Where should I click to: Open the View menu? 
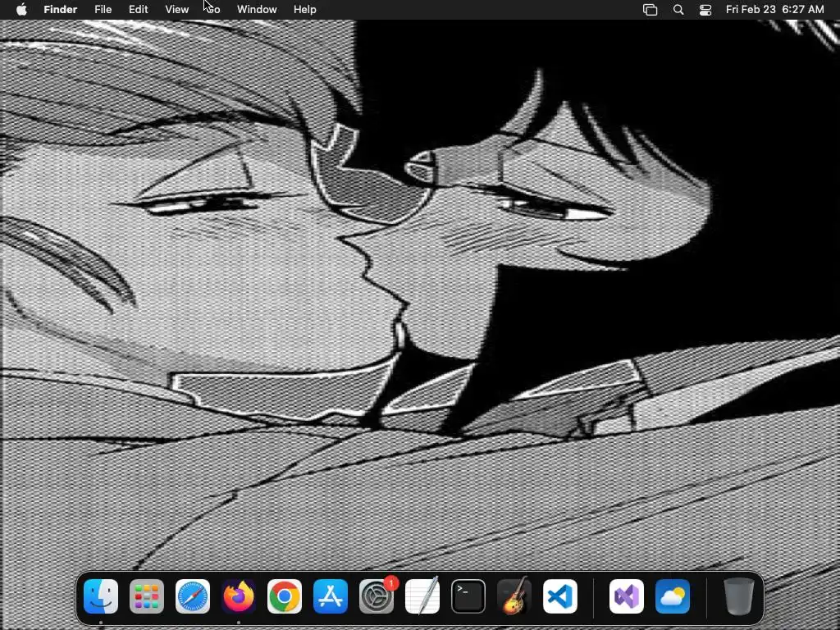[x=177, y=10]
